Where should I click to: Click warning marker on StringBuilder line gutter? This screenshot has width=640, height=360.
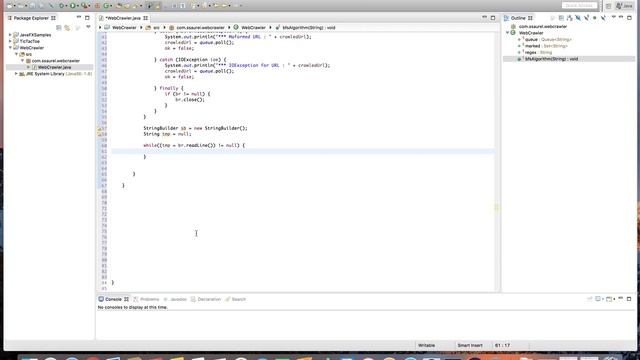(99, 129)
